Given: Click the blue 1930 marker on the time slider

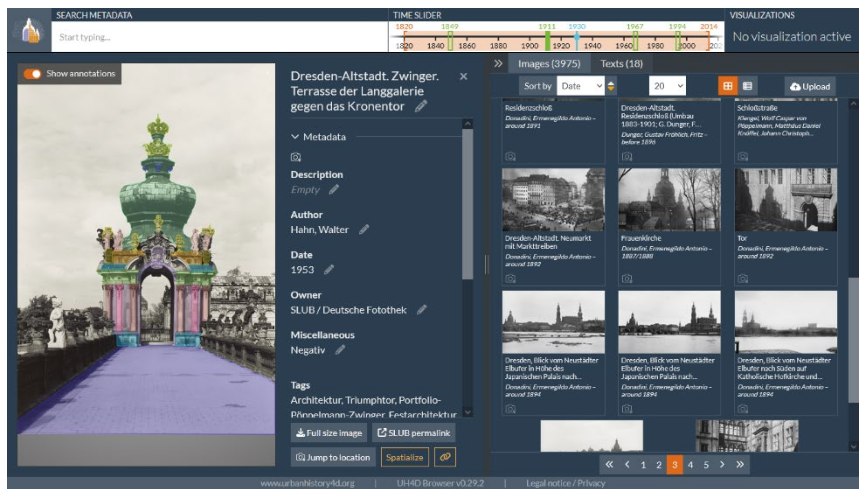Looking at the screenshot, I should pyautogui.click(x=577, y=37).
